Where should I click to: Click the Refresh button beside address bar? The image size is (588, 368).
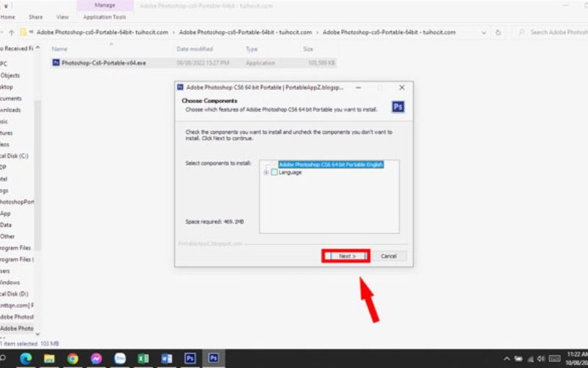pos(498,32)
